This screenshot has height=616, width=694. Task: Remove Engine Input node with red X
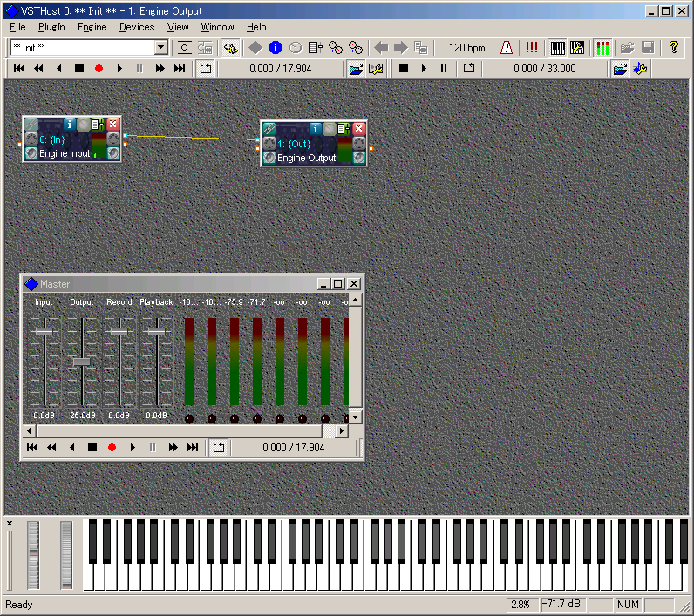coord(112,125)
